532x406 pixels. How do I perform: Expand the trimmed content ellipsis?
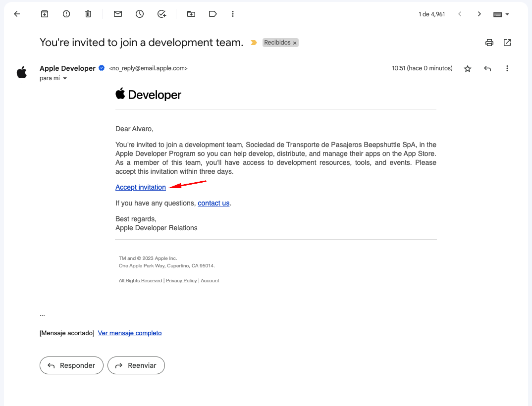[x=43, y=315]
